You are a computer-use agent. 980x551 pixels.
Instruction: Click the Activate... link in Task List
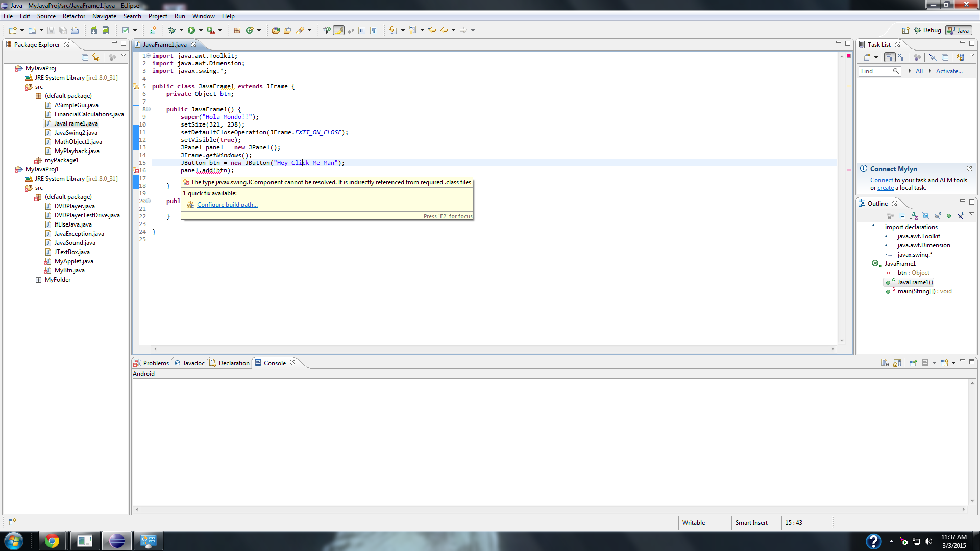949,71
